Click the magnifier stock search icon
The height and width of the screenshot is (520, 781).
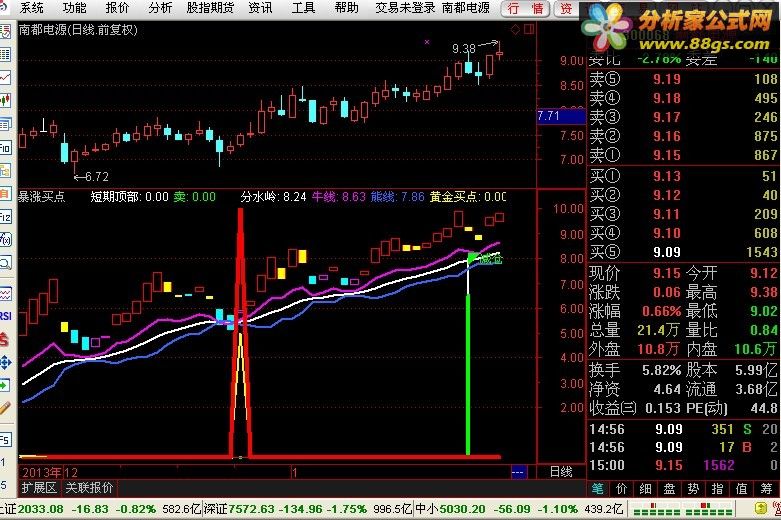point(5,262)
